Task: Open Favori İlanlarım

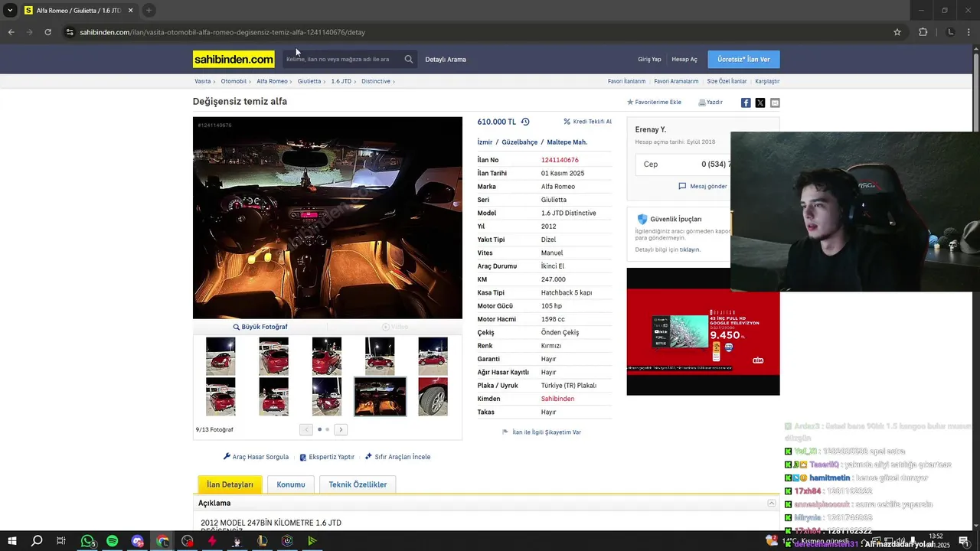Action: pos(626,81)
